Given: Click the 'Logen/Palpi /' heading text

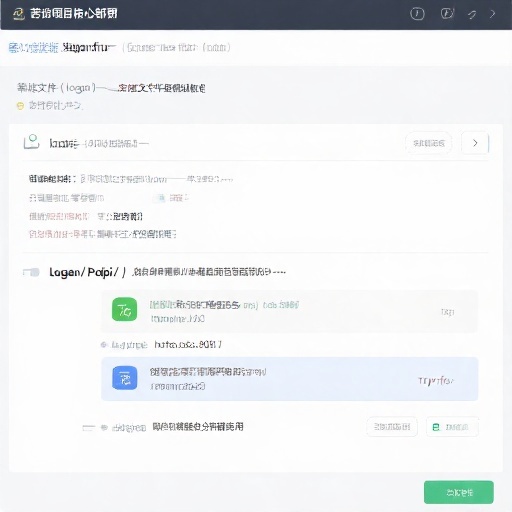Looking at the screenshot, I should click(x=88, y=272).
